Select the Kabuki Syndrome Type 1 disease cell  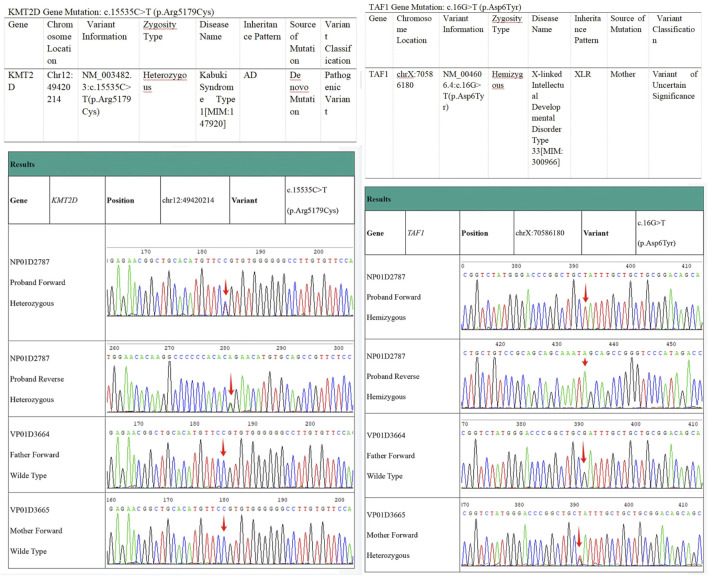218,105
